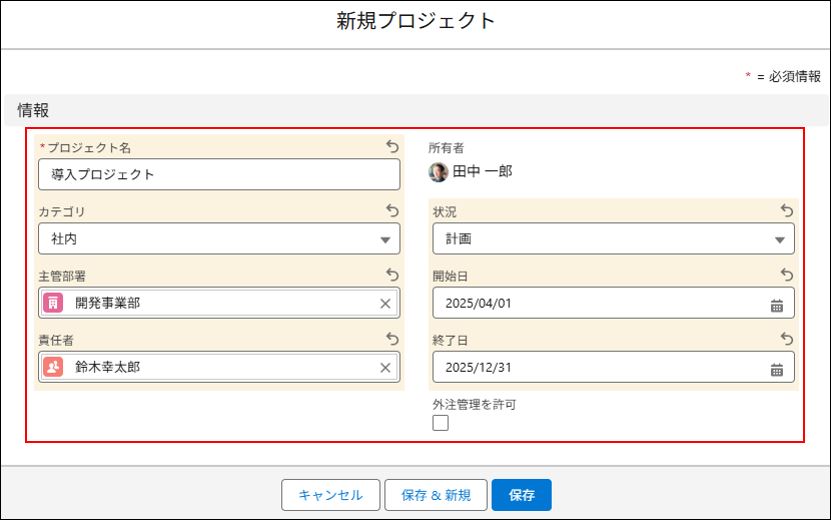Click the 開始日 date input field
This screenshot has width=831, height=520.
pos(600,303)
